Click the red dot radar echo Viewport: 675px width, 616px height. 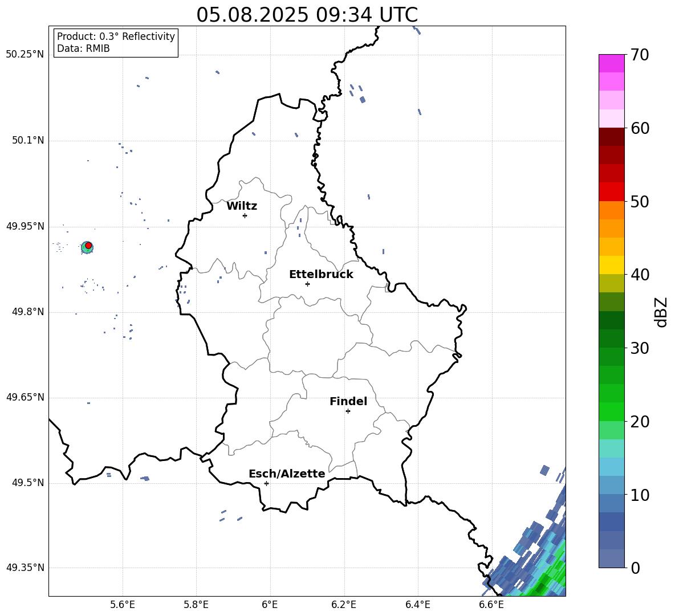pyautogui.click(x=88, y=246)
